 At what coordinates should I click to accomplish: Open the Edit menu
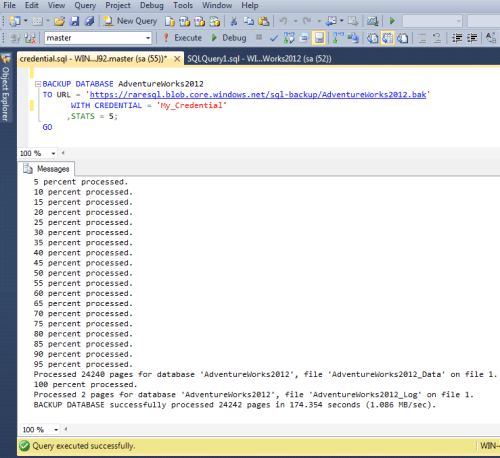(32, 5)
